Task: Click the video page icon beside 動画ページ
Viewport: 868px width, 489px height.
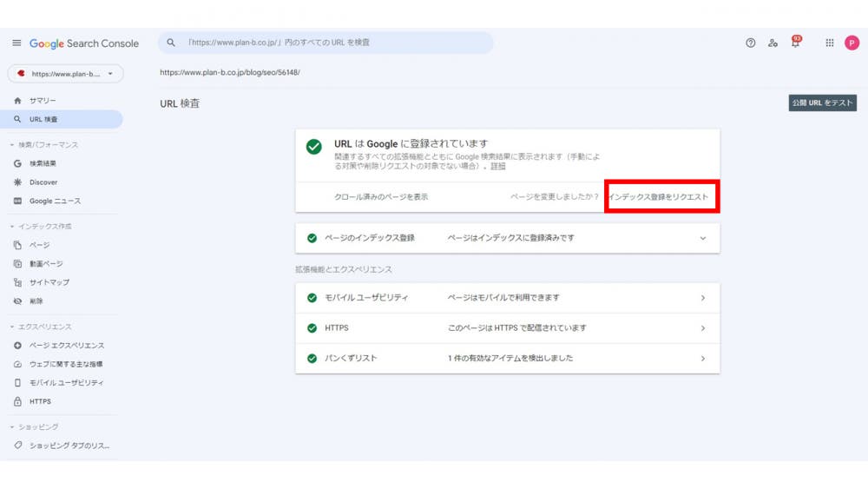Action: pyautogui.click(x=17, y=263)
